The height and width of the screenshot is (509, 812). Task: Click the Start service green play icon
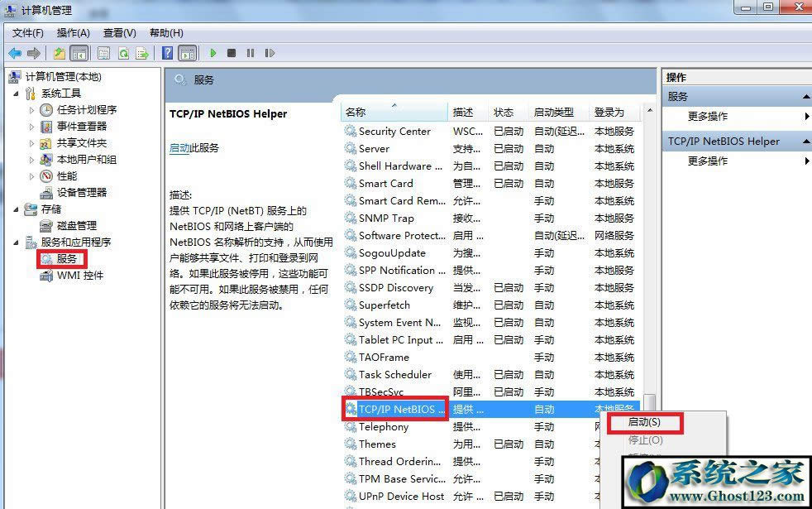click(213, 53)
